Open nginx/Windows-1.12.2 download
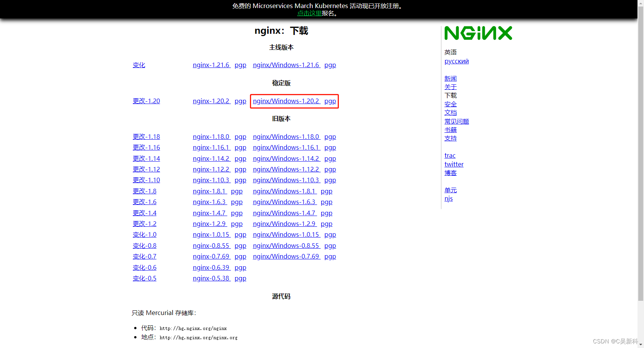644x348 pixels. 286,169
